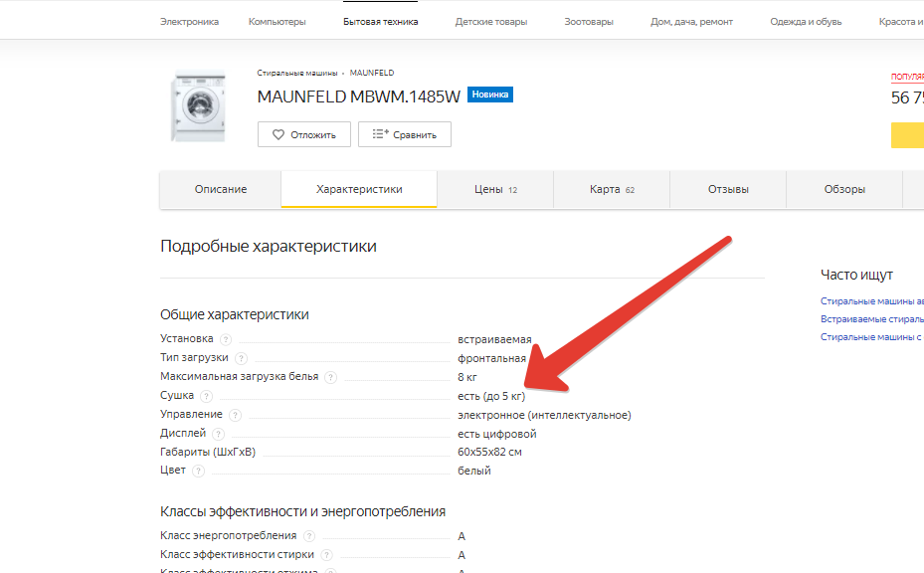The image size is (924, 573).
Task: Open the Детские товары category
Action: coord(491,22)
